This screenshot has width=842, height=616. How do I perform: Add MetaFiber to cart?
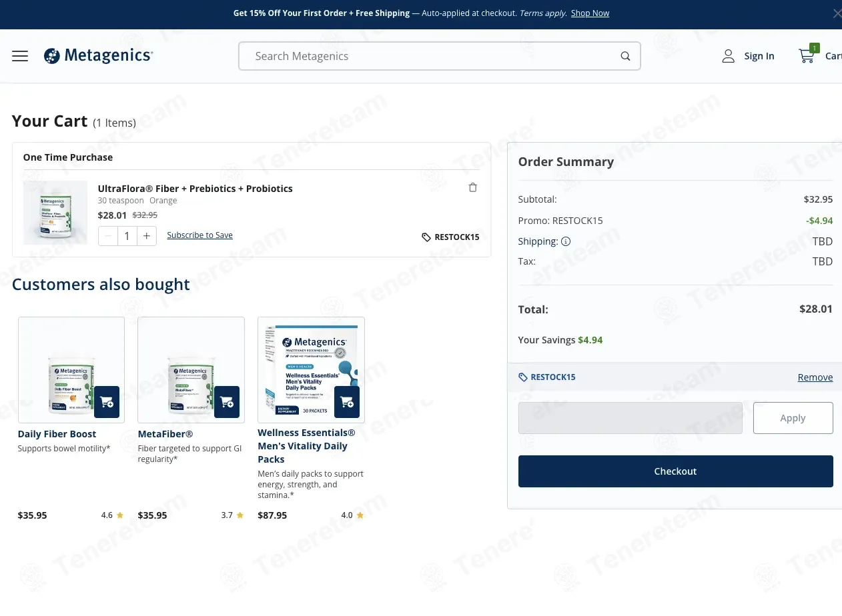tap(227, 402)
